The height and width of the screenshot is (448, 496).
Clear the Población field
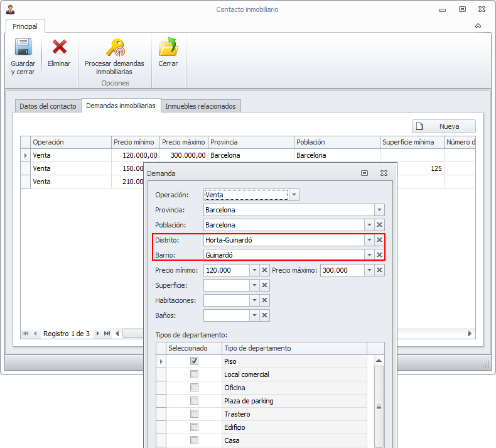tap(379, 225)
